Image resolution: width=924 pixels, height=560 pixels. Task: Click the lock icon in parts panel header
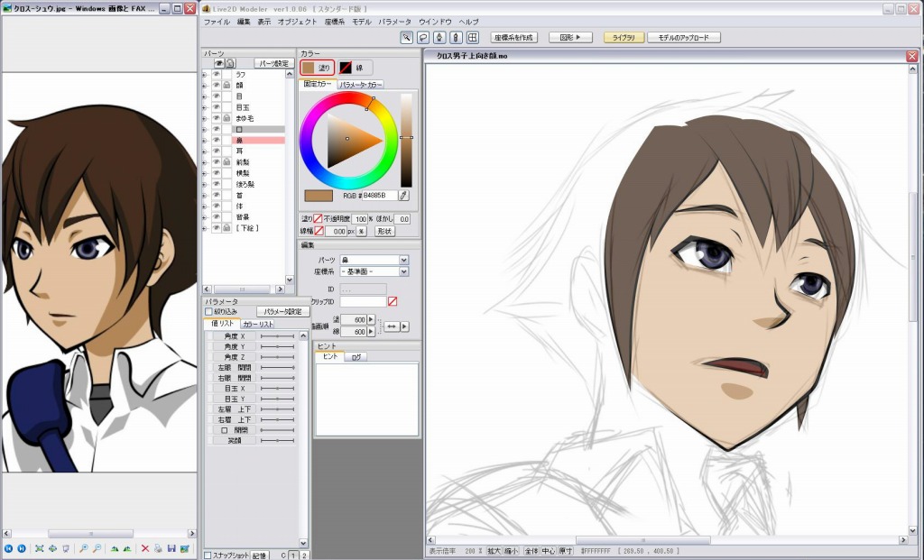point(230,63)
